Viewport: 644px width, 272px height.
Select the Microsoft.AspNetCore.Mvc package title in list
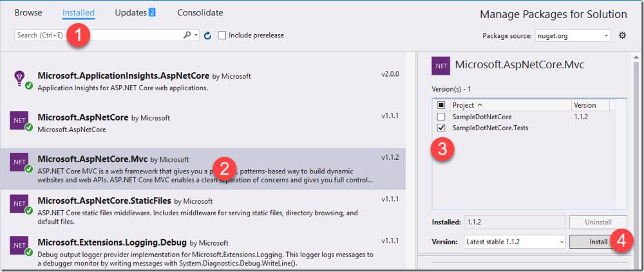point(92,159)
